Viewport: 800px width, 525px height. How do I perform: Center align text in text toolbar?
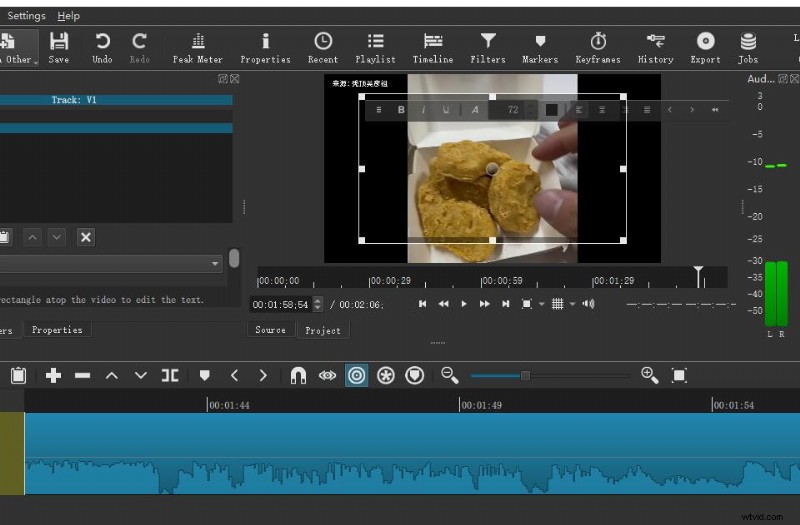point(602,110)
